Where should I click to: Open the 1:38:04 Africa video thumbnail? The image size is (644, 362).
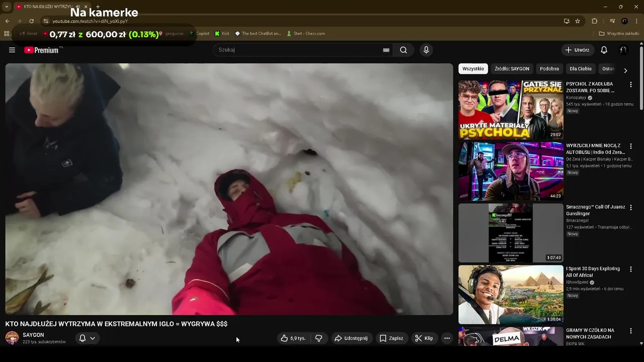click(x=511, y=294)
